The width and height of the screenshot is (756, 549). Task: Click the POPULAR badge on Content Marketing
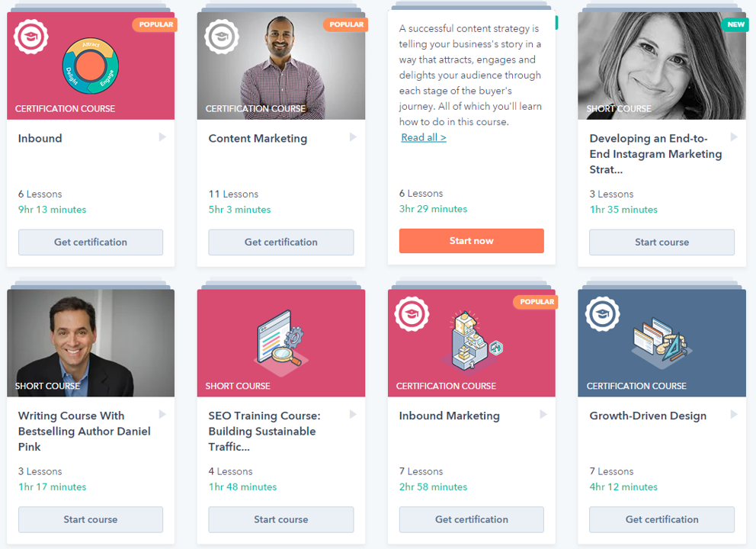click(x=345, y=24)
